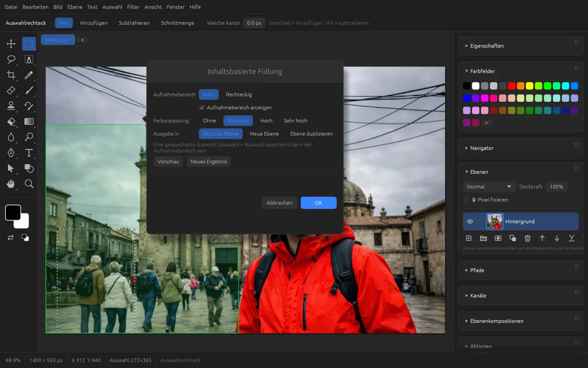Set Aufnahmebereich to Rechteckig

pyautogui.click(x=239, y=95)
